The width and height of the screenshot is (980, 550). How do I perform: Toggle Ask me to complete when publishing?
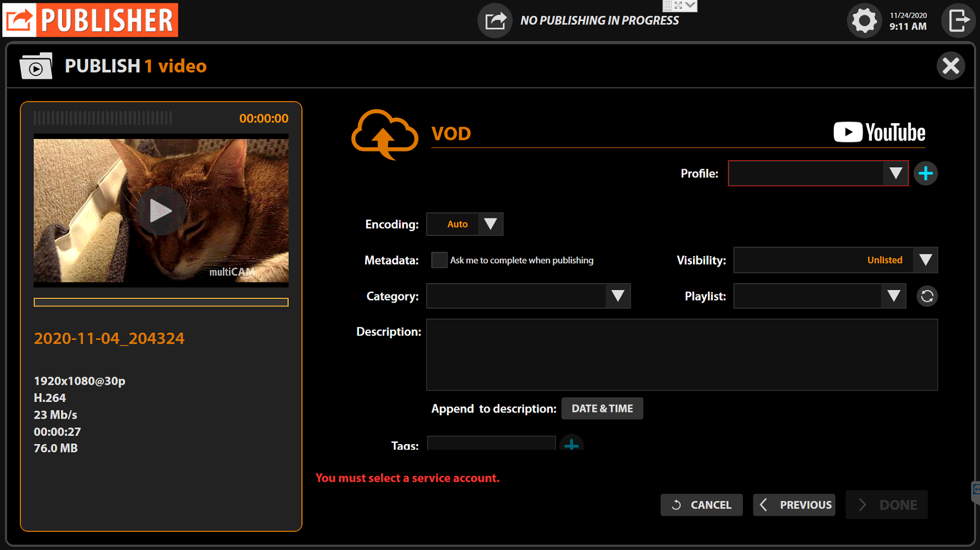pyautogui.click(x=439, y=260)
